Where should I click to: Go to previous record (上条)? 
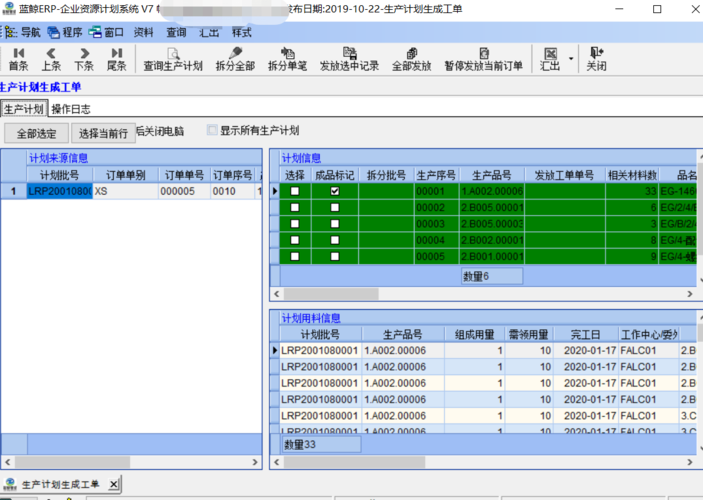click(x=51, y=59)
